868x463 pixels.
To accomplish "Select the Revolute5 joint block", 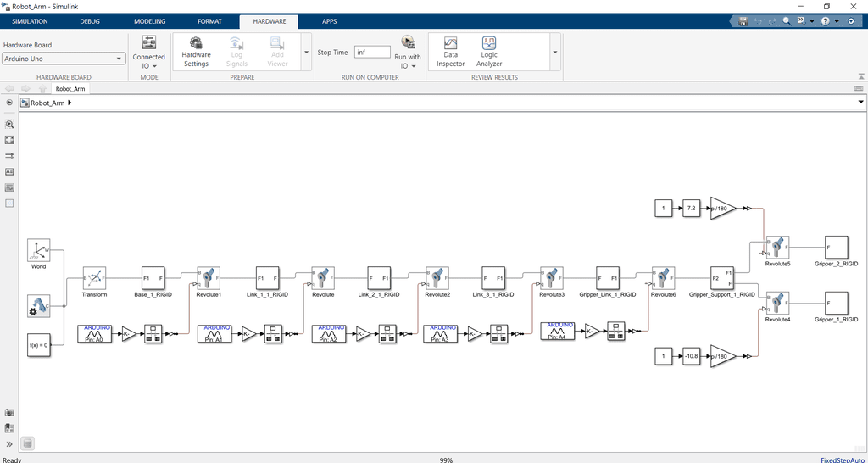I will (777, 248).
